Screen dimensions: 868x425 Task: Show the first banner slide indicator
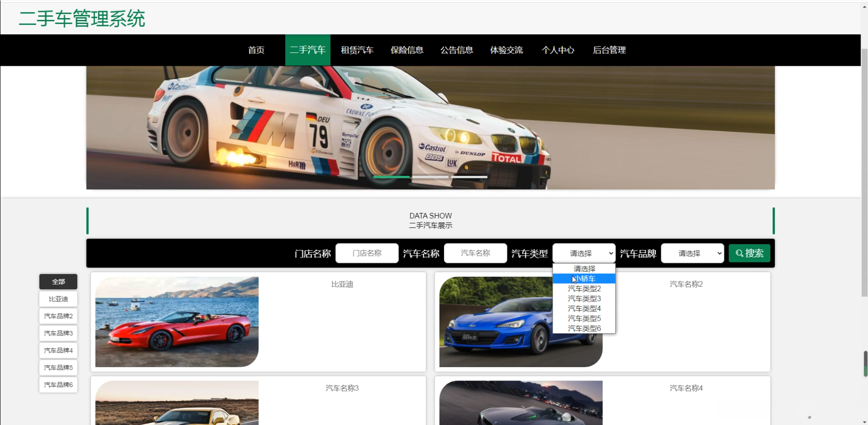[x=391, y=177]
